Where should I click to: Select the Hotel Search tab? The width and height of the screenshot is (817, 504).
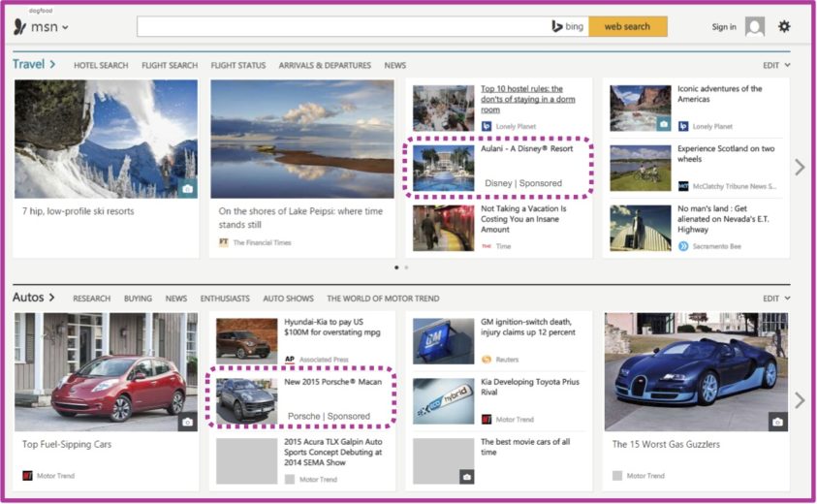pos(101,65)
